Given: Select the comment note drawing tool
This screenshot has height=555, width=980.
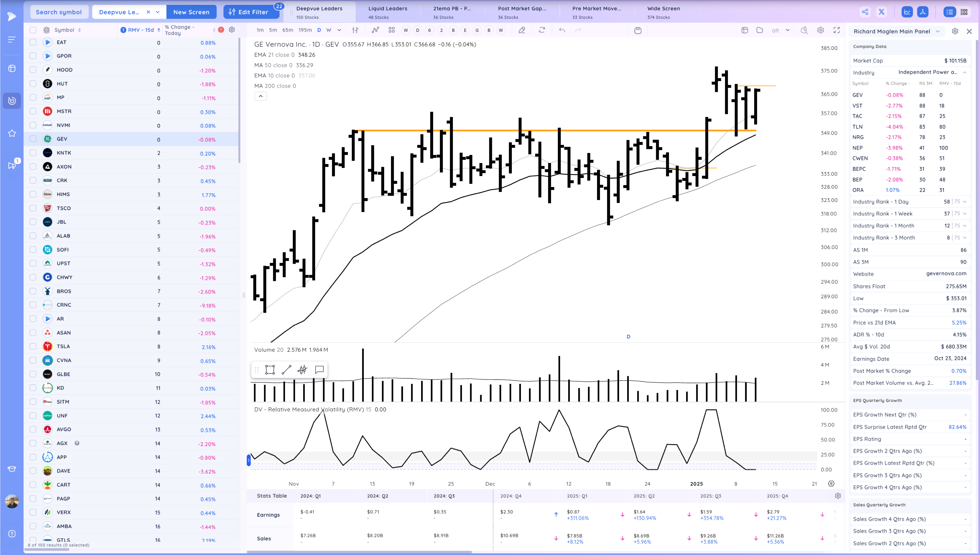Looking at the screenshot, I should (x=319, y=370).
